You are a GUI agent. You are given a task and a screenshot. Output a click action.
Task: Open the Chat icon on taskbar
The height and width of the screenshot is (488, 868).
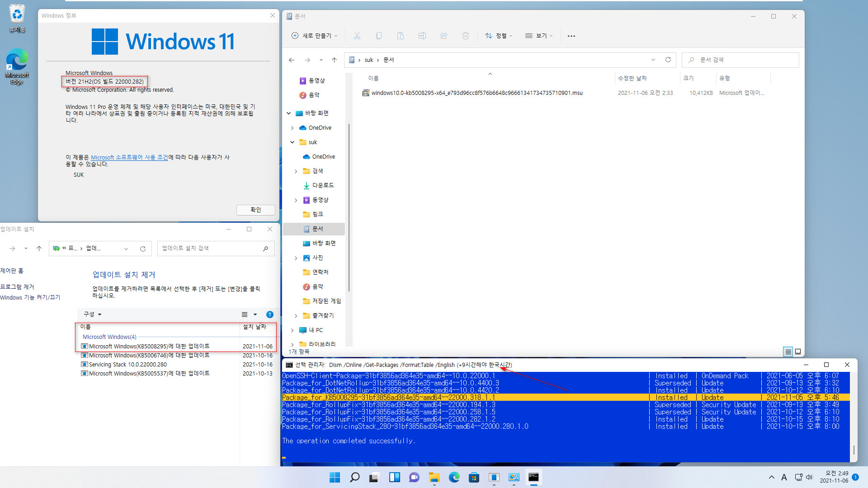(x=414, y=477)
